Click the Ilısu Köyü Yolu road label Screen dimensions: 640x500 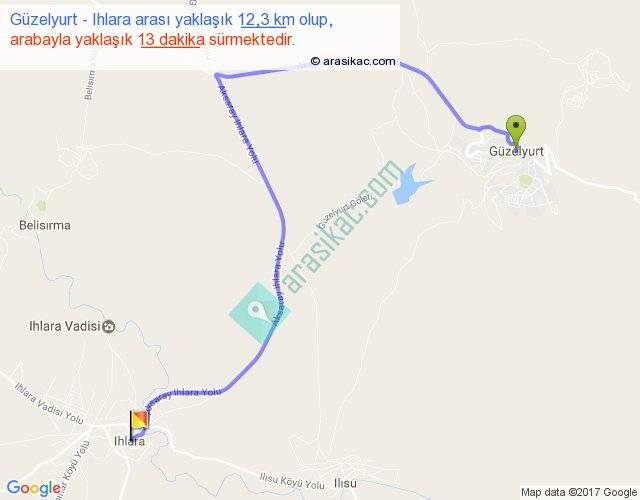(292, 481)
